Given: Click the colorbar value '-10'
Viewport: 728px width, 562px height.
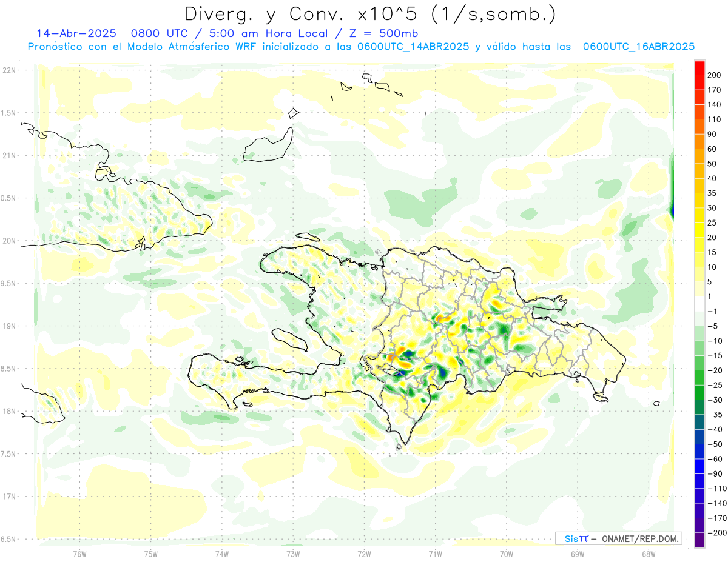Looking at the screenshot, I should pyautogui.click(x=715, y=341).
